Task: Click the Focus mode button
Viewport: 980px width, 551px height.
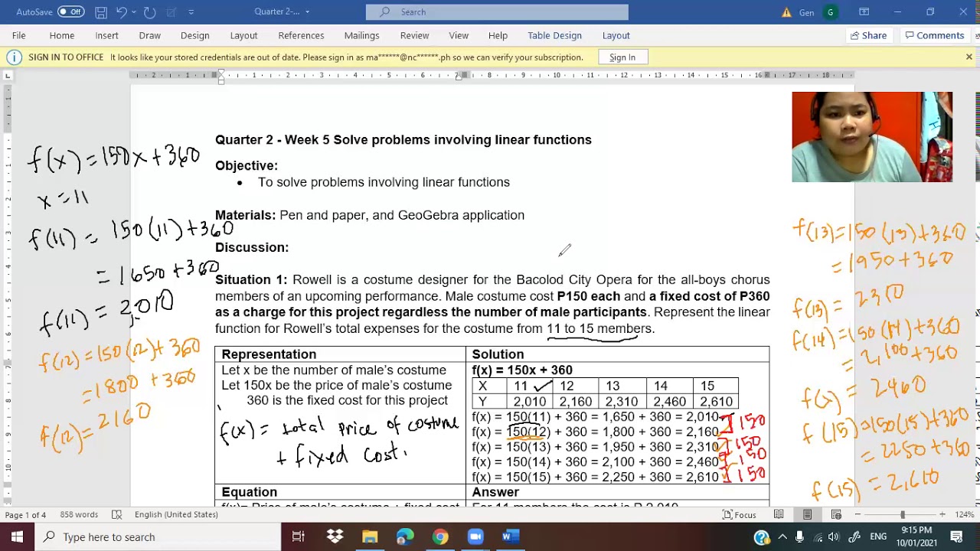Action: tap(739, 514)
